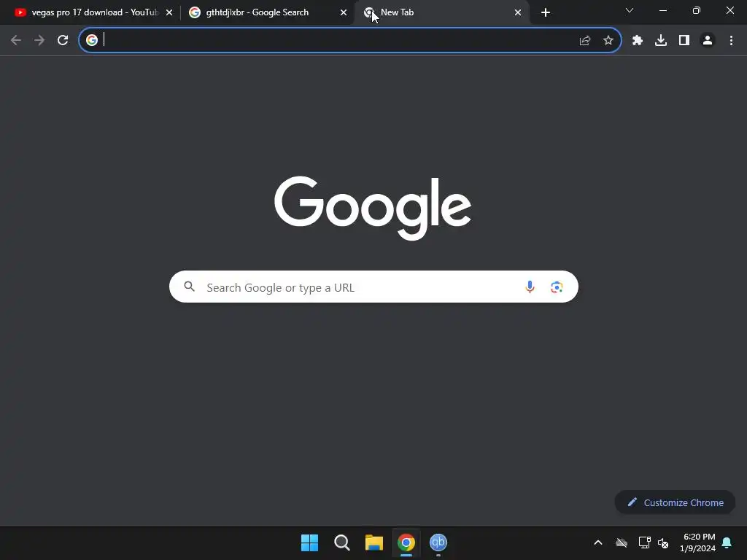Restore down the Chrome window
Viewport: 747px width, 560px height.
click(697, 10)
